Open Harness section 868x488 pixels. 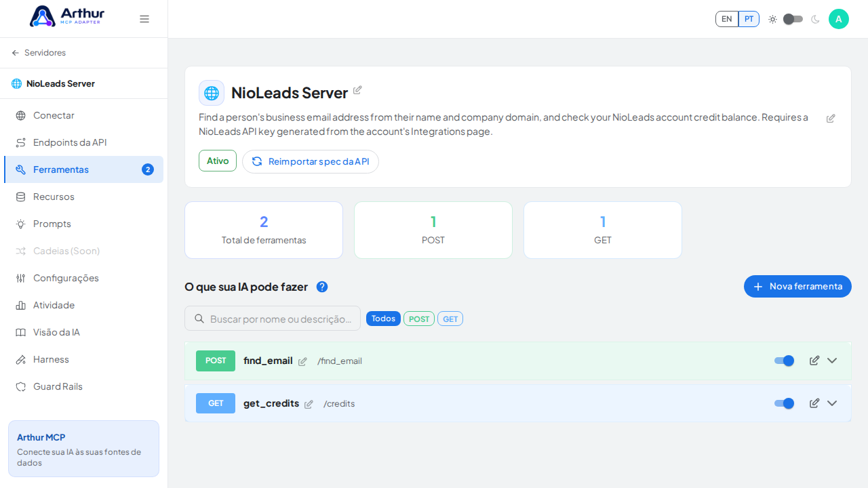pos(83,359)
